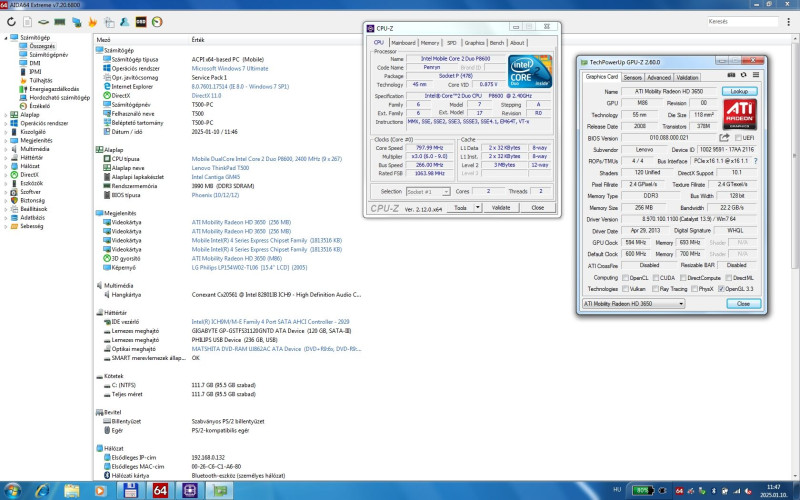
Task: Open the Windows Start orb
Action: 12,490
